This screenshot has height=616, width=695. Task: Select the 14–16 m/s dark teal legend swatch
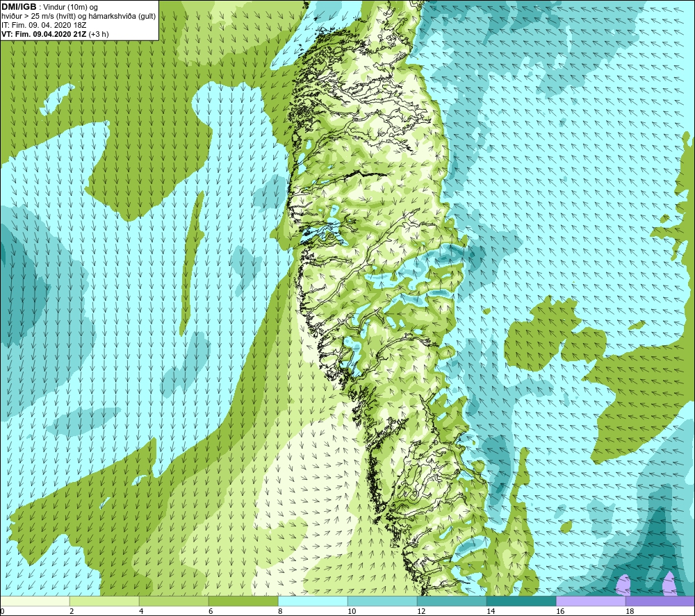(x=521, y=601)
